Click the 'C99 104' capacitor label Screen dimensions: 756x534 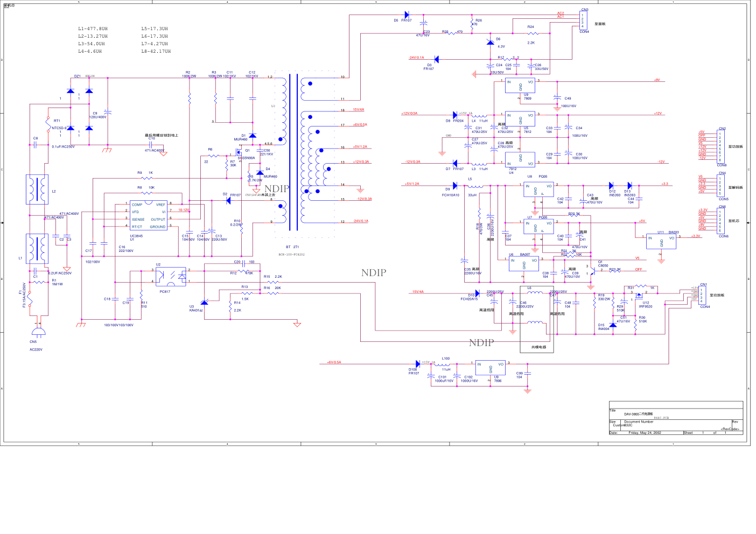tap(520, 375)
